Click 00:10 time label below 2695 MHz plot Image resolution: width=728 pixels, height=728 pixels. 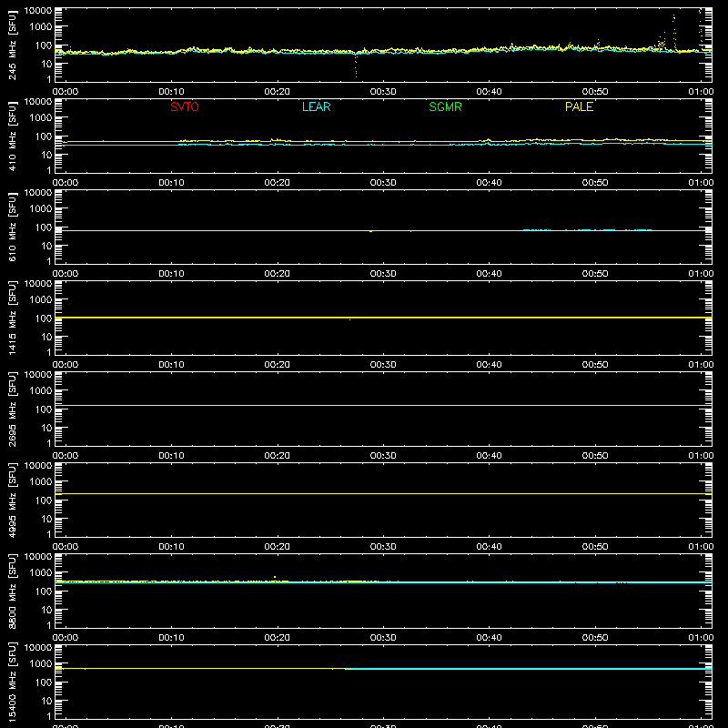[x=171, y=456]
